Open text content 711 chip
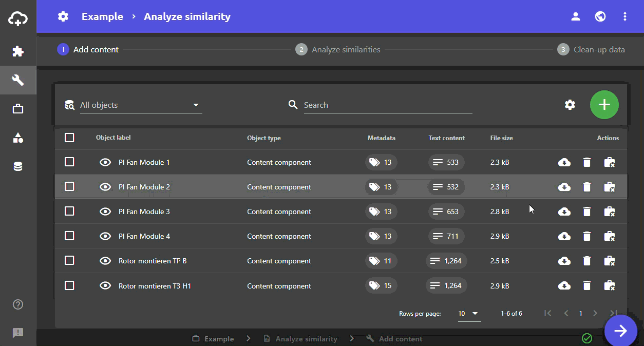Image resolution: width=644 pixels, height=346 pixels. pyautogui.click(x=446, y=236)
